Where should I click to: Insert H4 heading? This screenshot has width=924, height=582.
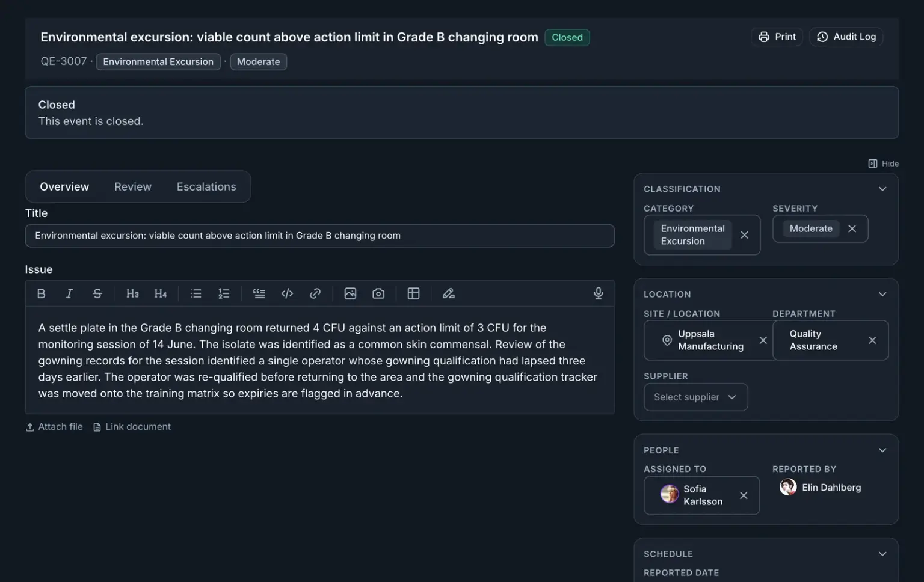point(160,293)
